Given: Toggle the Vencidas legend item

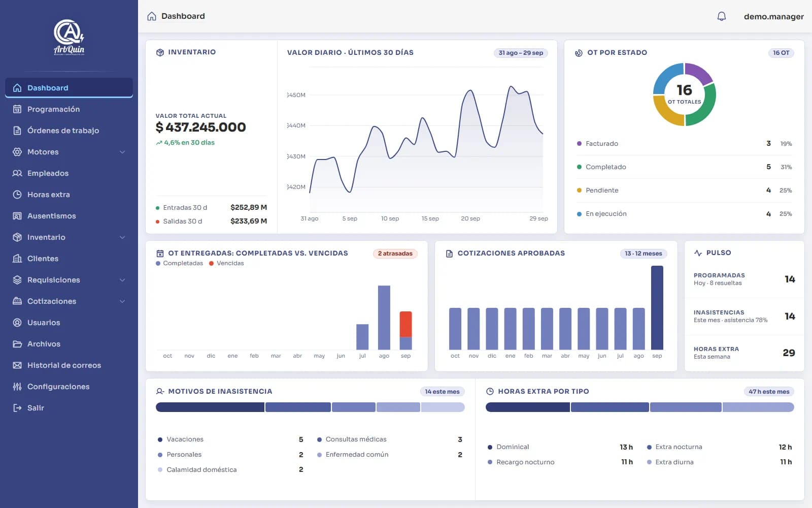Looking at the screenshot, I should (x=226, y=263).
